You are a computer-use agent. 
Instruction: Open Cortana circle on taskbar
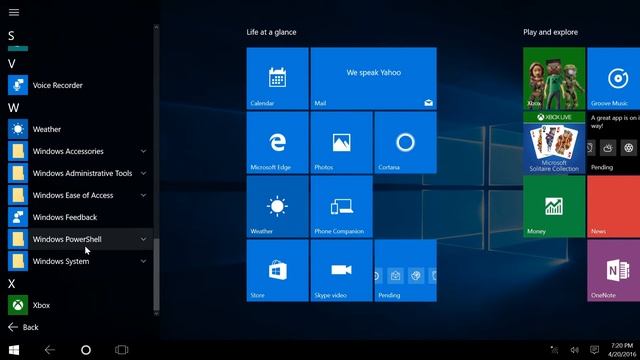pyautogui.click(x=86, y=350)
